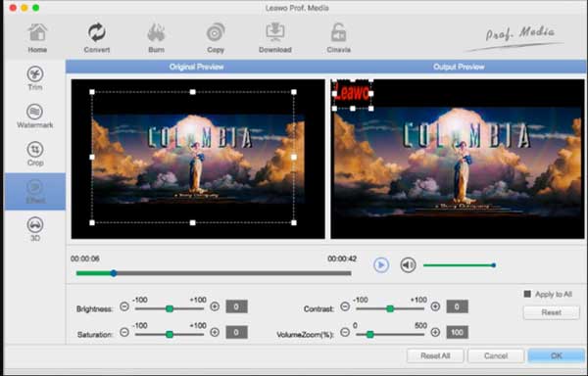Click the Output Preview header
Image resolution: width=588 pixels, height=376 pixels.
(459, 67)
